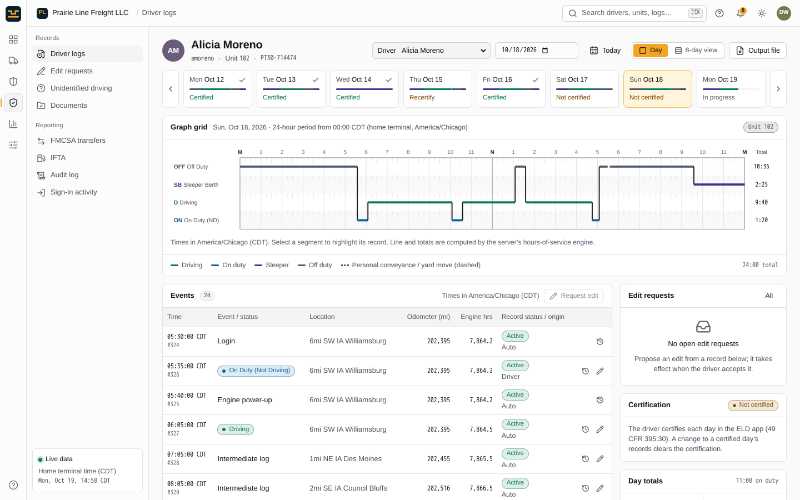Open Unidentified driving in sidebar

tap(88, 88)
